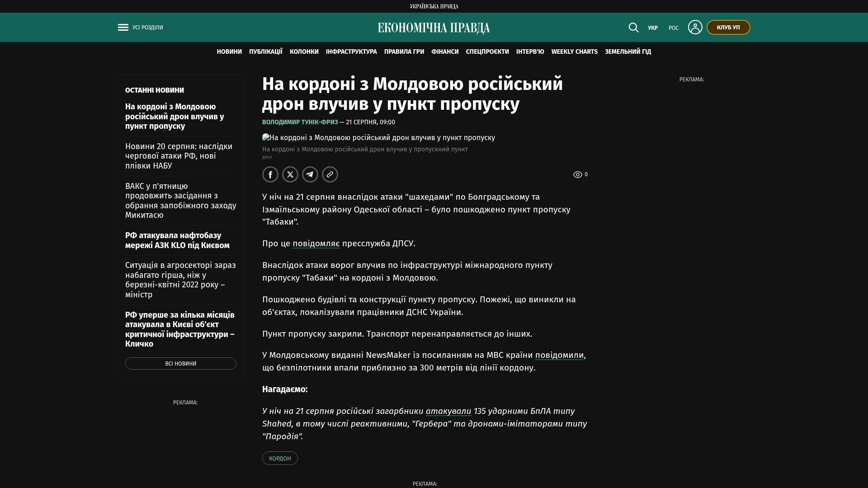Image resolution: width=868 pixels, height=488 pixels.
Task: Open the Фінанси section
Action: [445, 52]
